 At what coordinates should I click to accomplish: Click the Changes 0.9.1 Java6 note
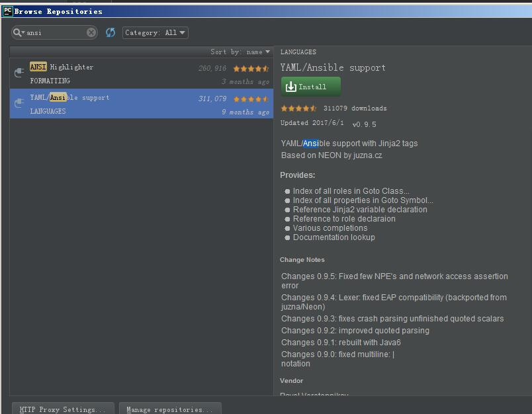pos(341,343)
